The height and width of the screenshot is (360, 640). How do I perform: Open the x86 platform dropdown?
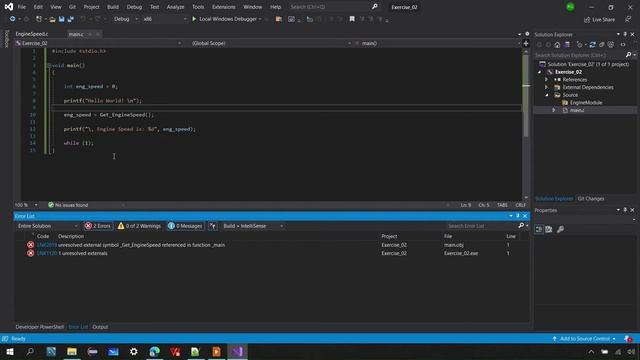tap(164, 19)
